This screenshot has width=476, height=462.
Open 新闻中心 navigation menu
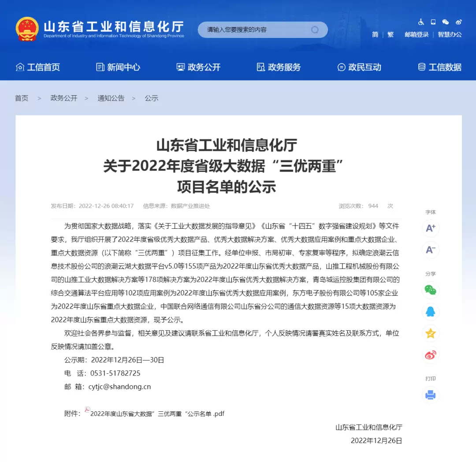118,67
